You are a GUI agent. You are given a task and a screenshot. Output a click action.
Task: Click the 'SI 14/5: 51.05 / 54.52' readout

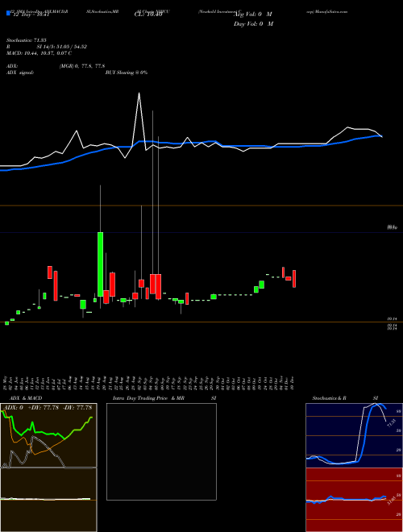coord(62,47)
